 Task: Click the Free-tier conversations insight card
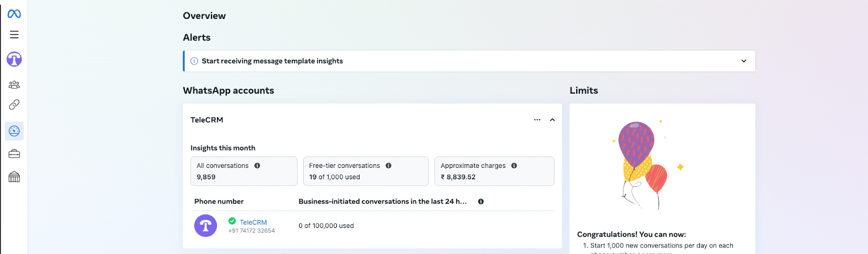coord(366,171)
